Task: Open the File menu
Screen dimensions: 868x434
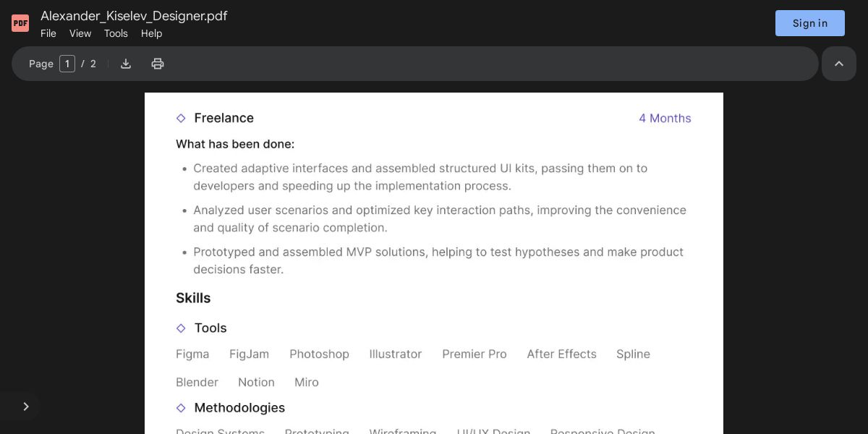Action: click(48, 33)
